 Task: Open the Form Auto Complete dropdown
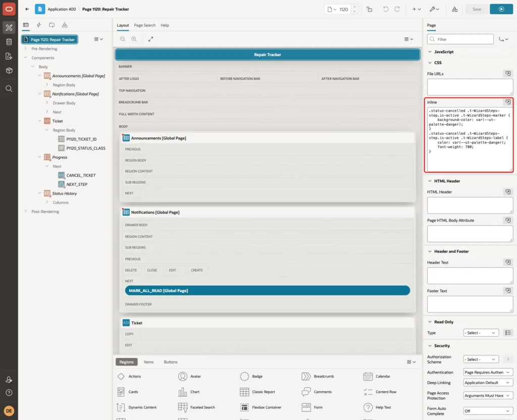coord(488,411)
